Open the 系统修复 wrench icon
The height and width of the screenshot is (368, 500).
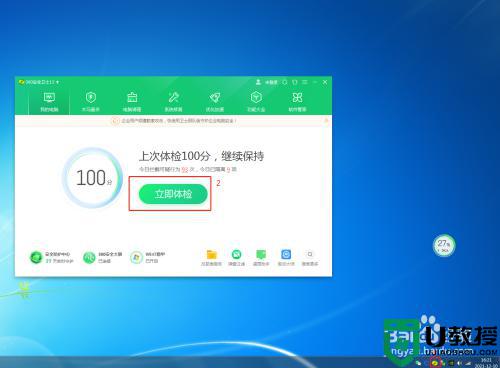(173, 102)
